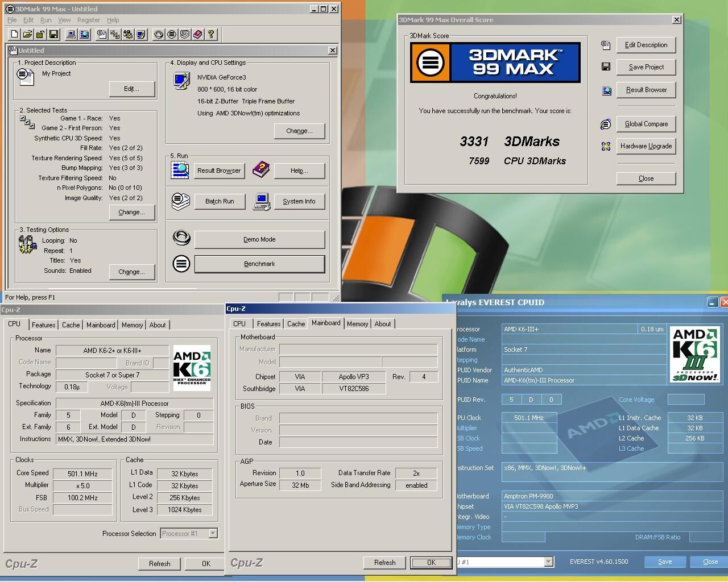Click the Benchmark icon in Run section
Screen dimensions: 728x582
pos(181,264)
